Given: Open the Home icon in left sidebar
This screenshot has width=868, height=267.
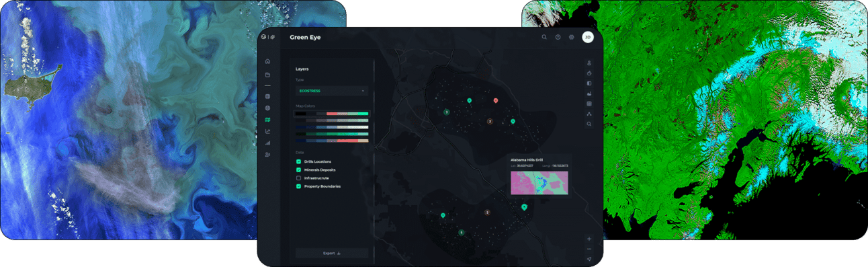Looking at the screenshot, I should tap(267, 61).
